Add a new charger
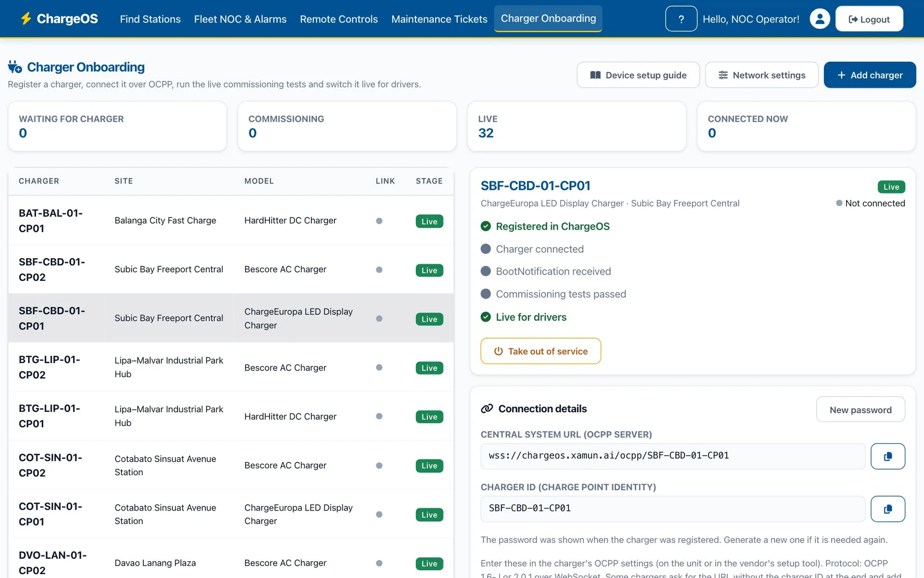 (x=870, y=75)
